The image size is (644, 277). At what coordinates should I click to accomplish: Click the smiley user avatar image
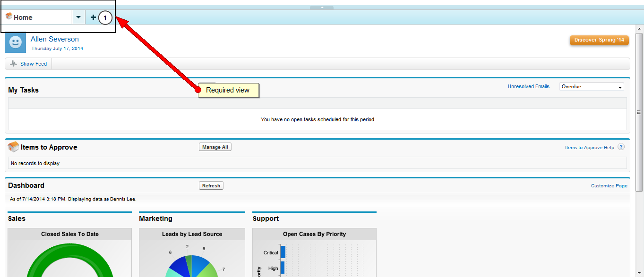16,42
